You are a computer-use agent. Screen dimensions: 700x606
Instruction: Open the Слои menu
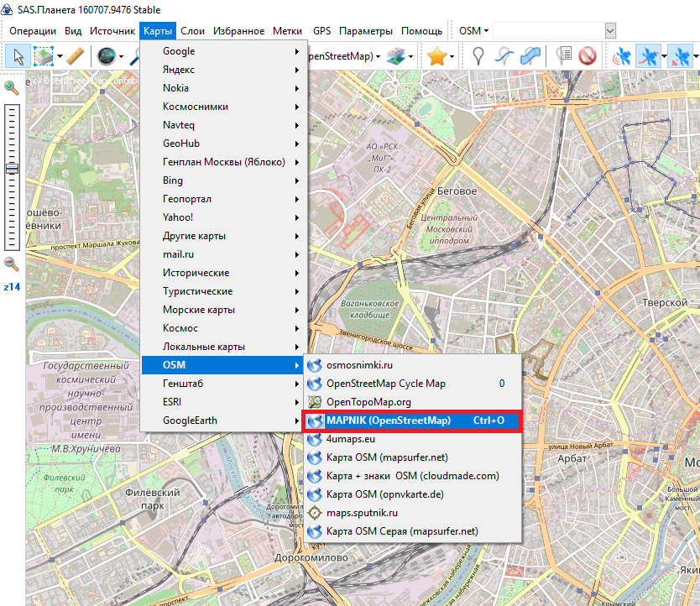click(x=192, y=31)
